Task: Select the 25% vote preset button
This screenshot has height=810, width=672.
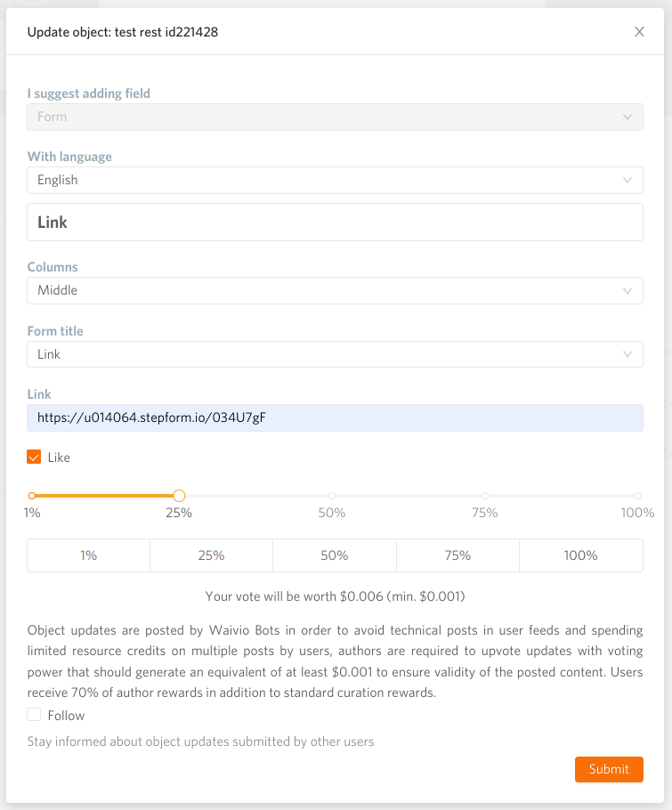Action: tap(211, 555)
